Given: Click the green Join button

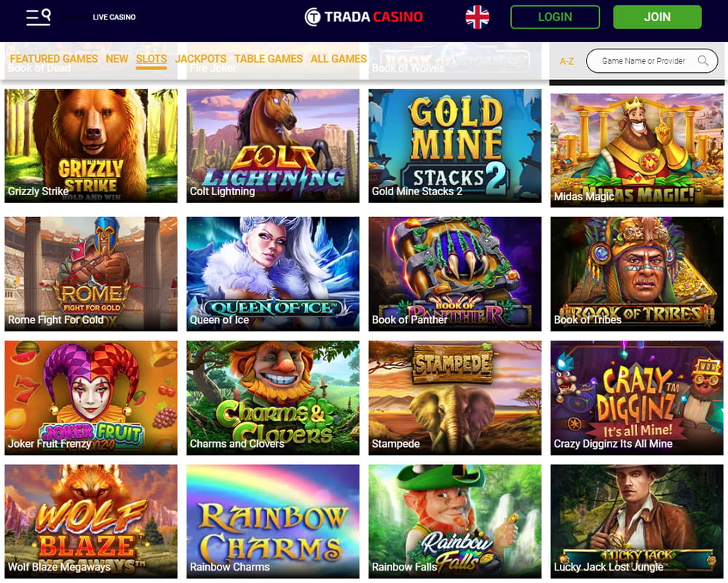Looking at the screenshot, I should point(657,17).
